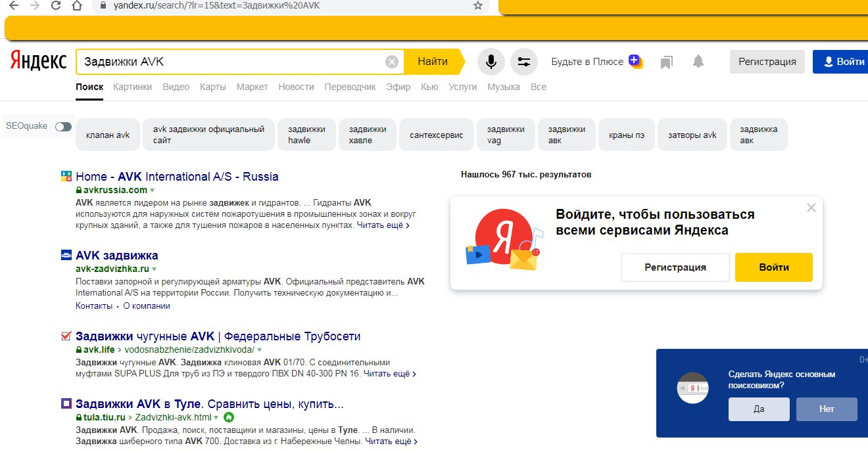This screenshot has height=452, width=868.
Task: Clear the search query with the X icon
Action: point(392,62)
